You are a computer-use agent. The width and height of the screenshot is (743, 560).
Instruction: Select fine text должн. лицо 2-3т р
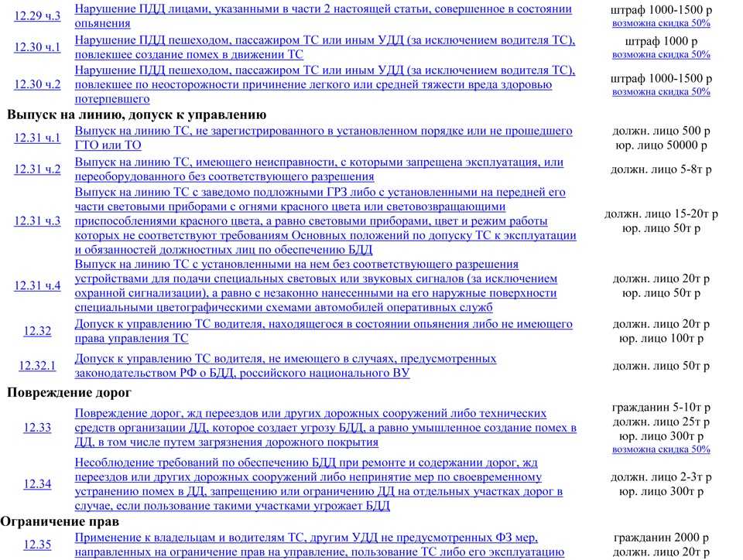[661, 477]
